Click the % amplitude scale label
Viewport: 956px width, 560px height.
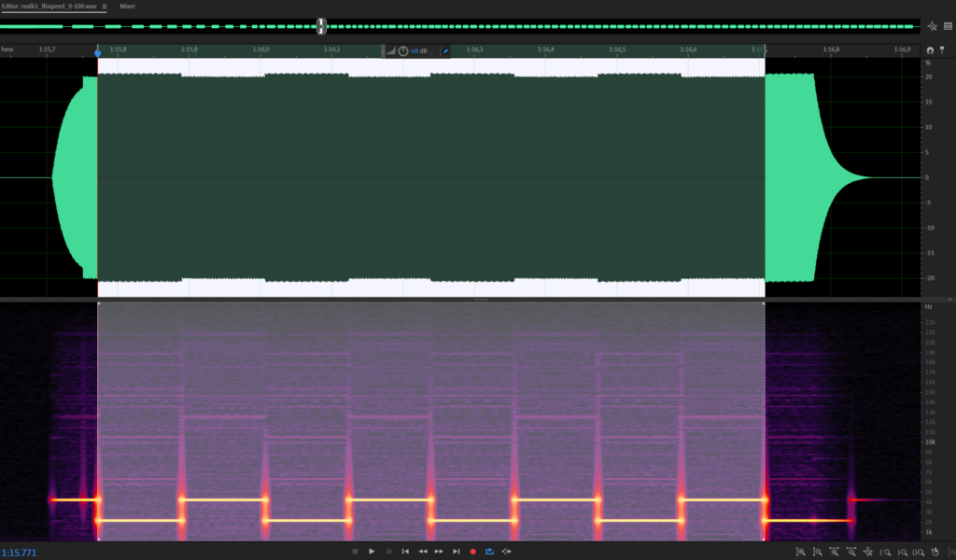coord(928,63)
